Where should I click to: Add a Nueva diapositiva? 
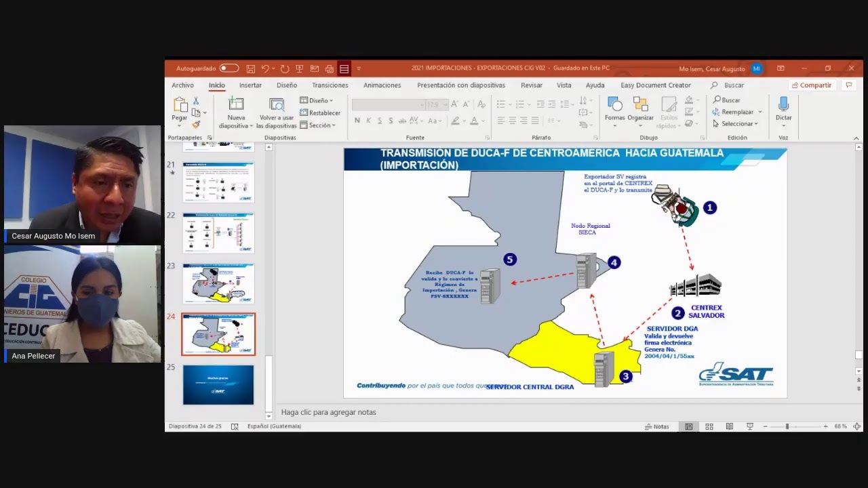[236, 113]
